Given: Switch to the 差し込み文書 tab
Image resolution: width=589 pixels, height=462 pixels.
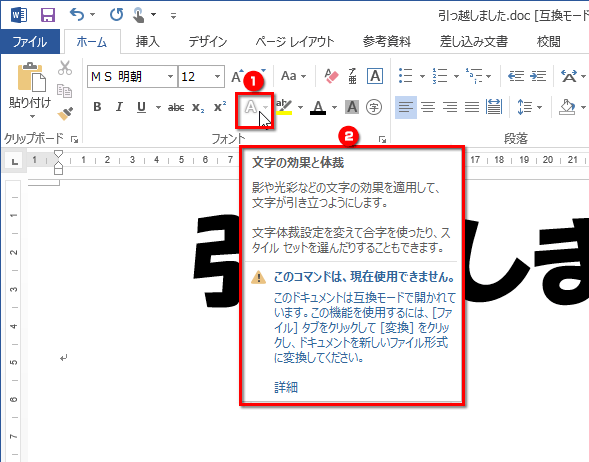Looking at the screenshot, I should 474,41.
